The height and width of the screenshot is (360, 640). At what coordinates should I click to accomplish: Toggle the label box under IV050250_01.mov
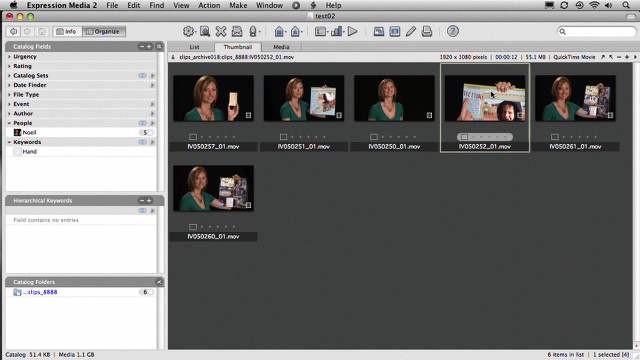373,137
